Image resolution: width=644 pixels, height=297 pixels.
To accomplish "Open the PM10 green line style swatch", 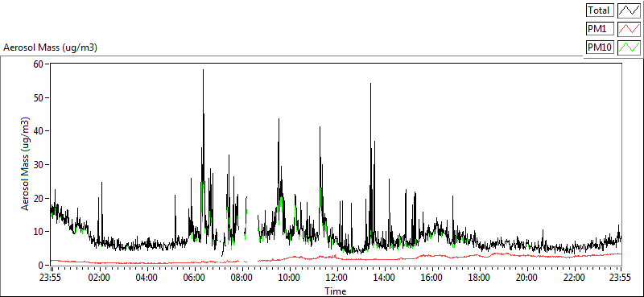I will coord(630,47).
